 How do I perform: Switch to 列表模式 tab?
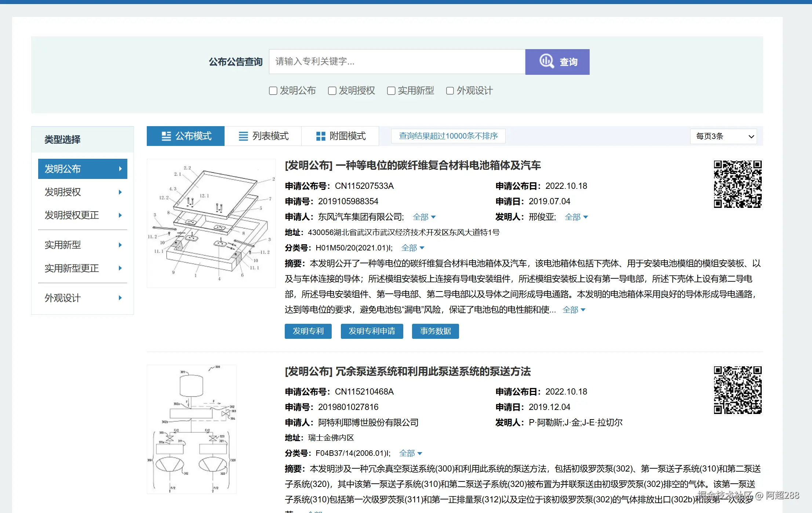point(263,136)
